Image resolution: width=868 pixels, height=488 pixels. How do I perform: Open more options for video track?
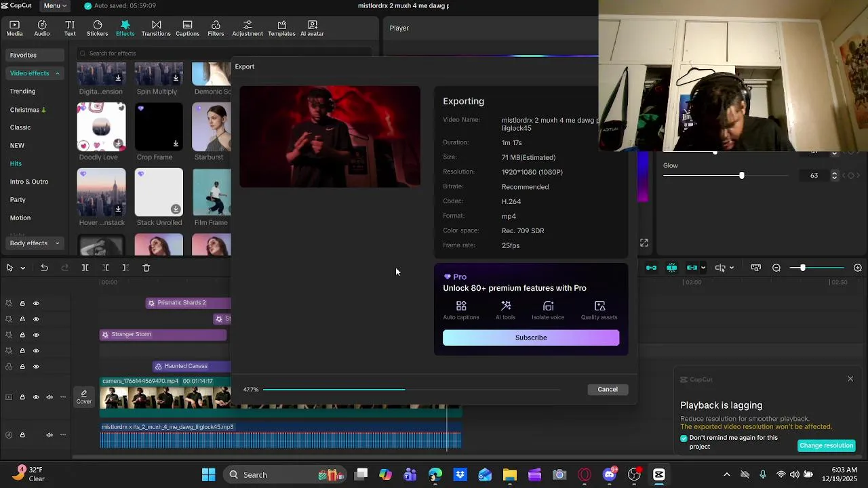[x=63, y=397]
